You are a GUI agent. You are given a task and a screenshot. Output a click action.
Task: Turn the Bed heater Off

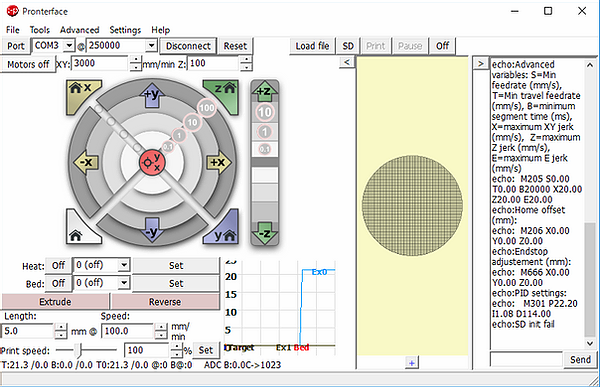(x=58, y=283)
